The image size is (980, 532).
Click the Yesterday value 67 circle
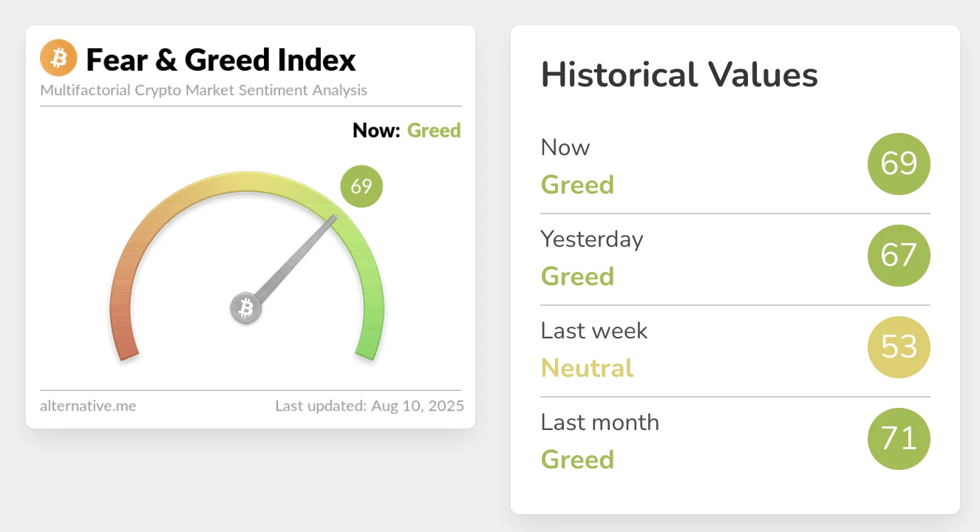click(899, 256)
